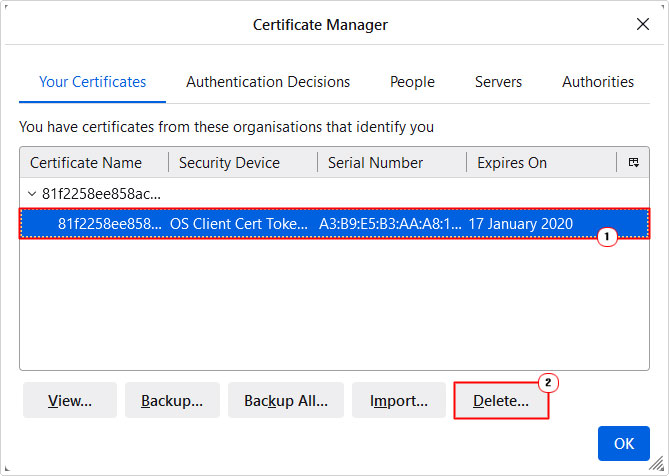
Task: Open the People tab
Action: click(x=412, y=82)
